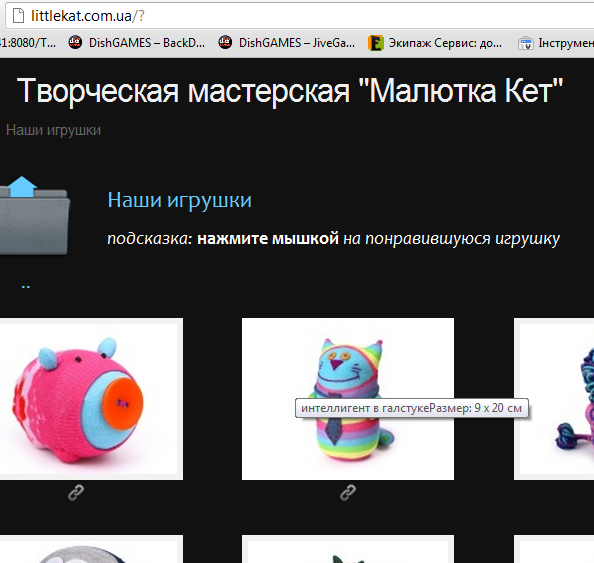Open the Экипаж Сервис bookmark
The image size is (594, 563).
pos(435,43)
